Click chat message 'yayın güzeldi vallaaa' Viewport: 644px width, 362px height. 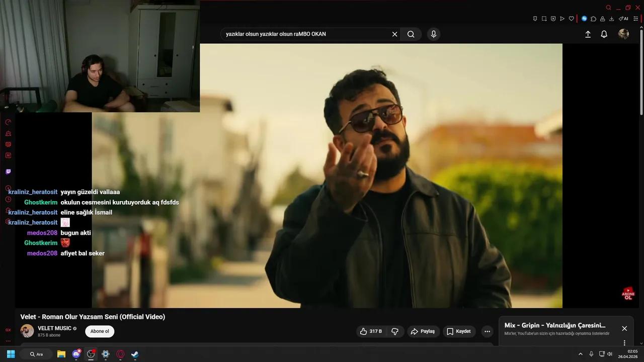pyautogui.click(x=90, y=192)
